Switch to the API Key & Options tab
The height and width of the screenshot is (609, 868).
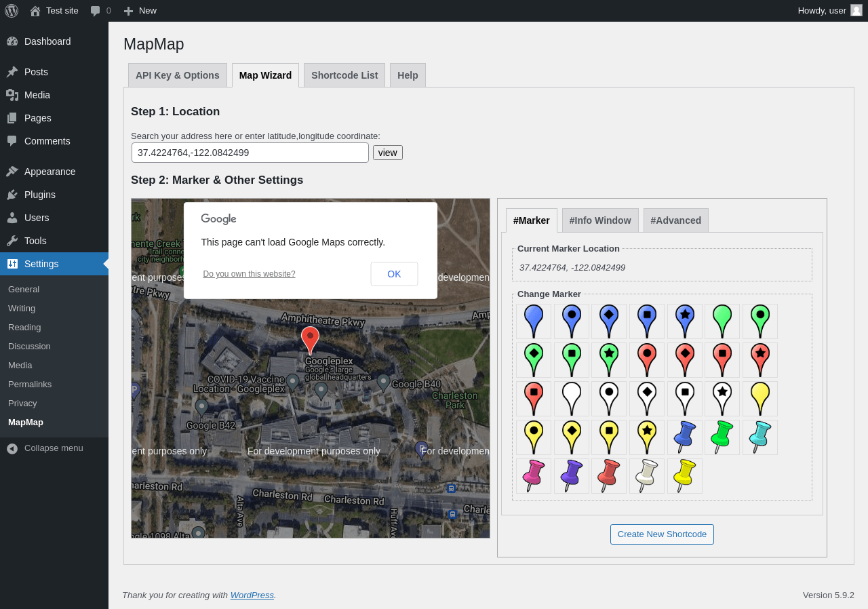point(178,75)
